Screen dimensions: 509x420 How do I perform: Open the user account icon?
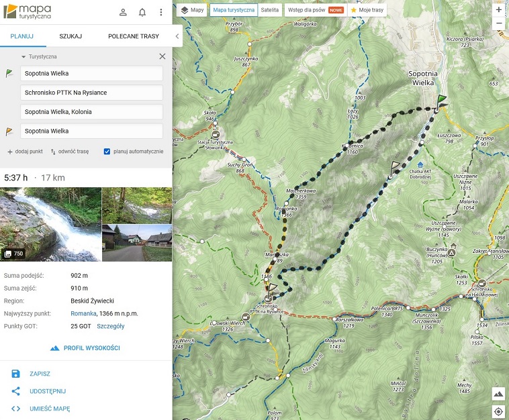(x=123, y=12)
